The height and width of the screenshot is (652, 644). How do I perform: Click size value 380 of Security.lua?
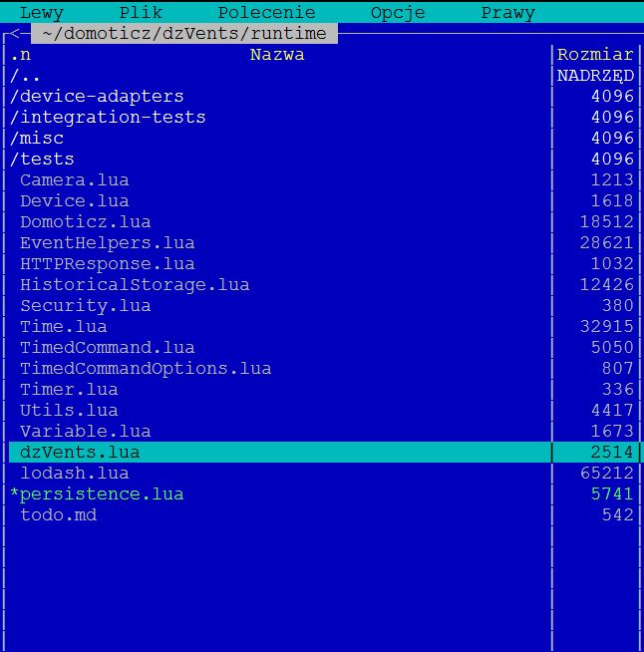click(617, 306)
